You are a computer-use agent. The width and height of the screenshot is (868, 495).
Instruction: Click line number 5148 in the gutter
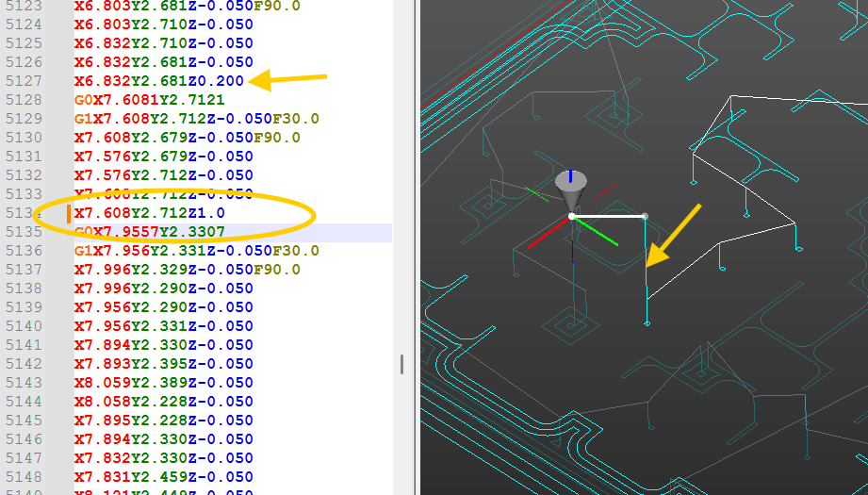(x=23, y=477)
